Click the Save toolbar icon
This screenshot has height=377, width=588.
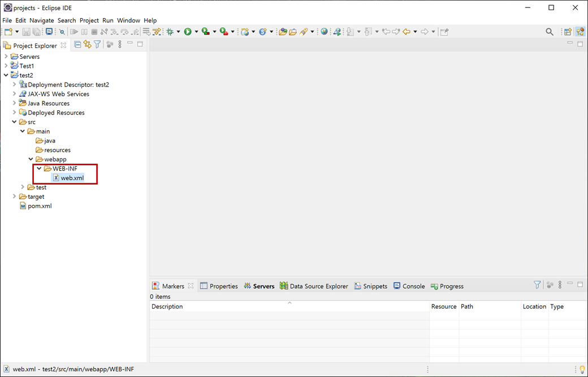(x=26, y=32)
